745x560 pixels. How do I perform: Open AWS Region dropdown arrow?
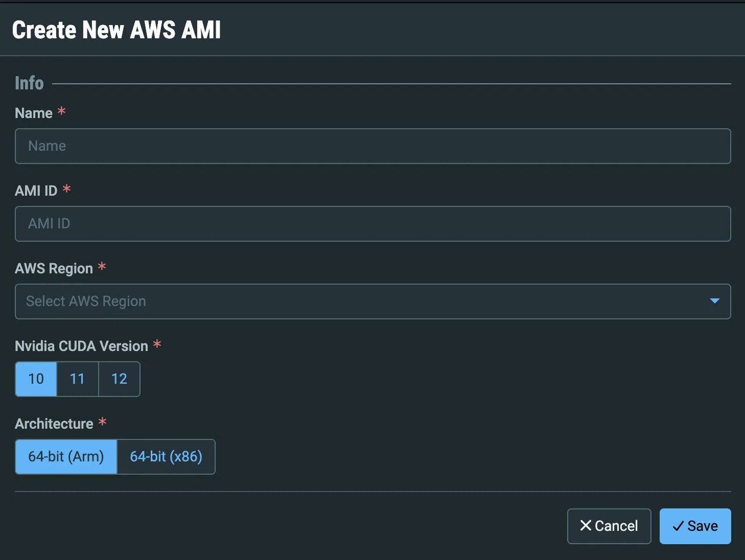pos(715,301)
